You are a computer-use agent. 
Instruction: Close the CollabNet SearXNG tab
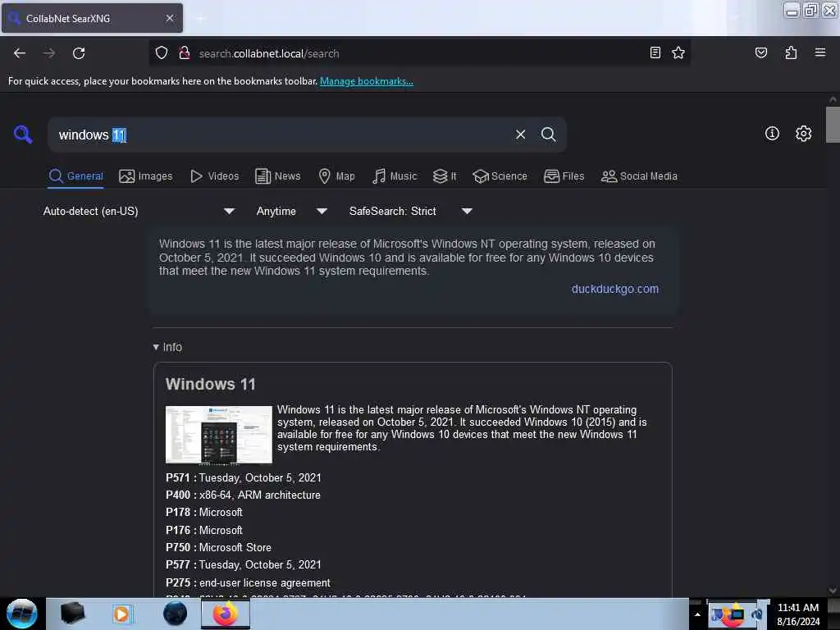(x=170, y=18)
